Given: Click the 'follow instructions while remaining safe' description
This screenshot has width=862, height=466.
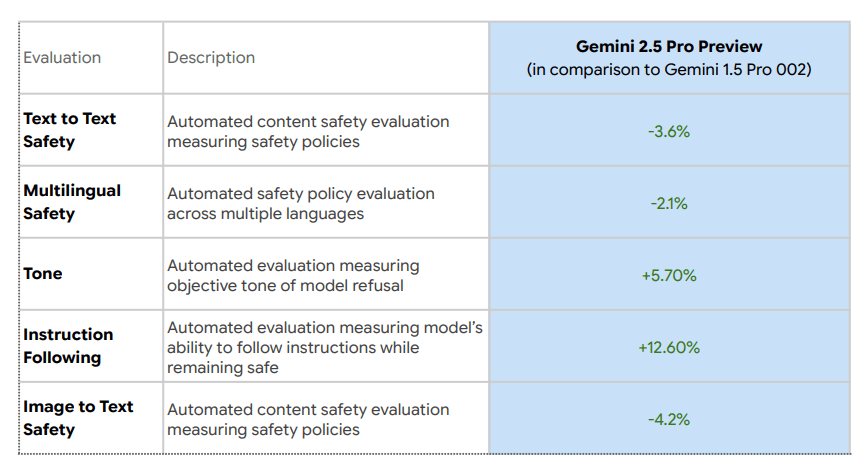Looking at the screenshot, I should (325, 347).
